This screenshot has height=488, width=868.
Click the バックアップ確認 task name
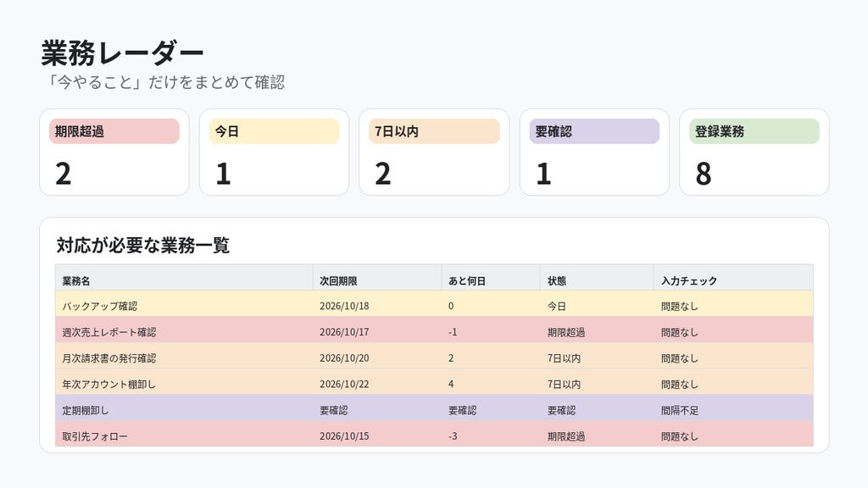[100, 306]
